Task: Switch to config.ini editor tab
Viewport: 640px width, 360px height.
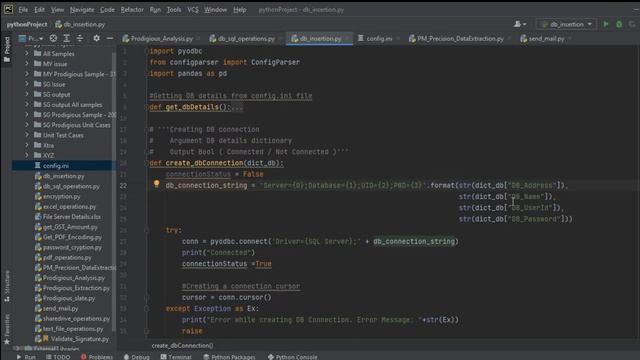Action: (378, 39)
